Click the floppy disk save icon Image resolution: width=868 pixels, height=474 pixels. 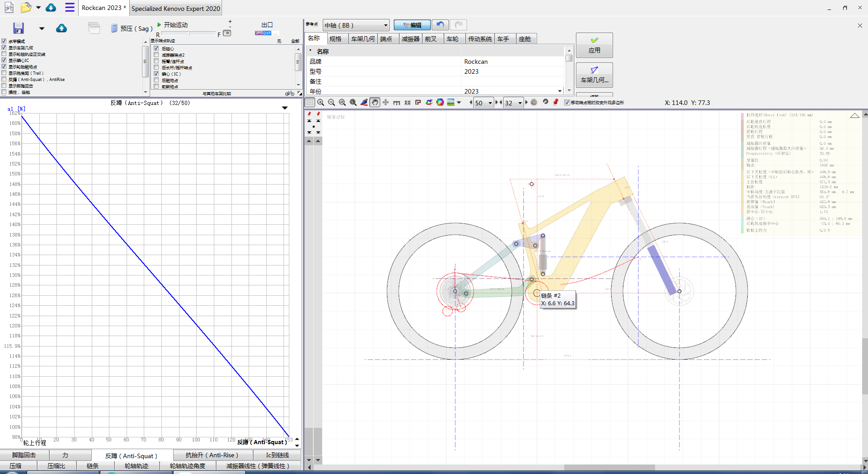click(19, 28)
